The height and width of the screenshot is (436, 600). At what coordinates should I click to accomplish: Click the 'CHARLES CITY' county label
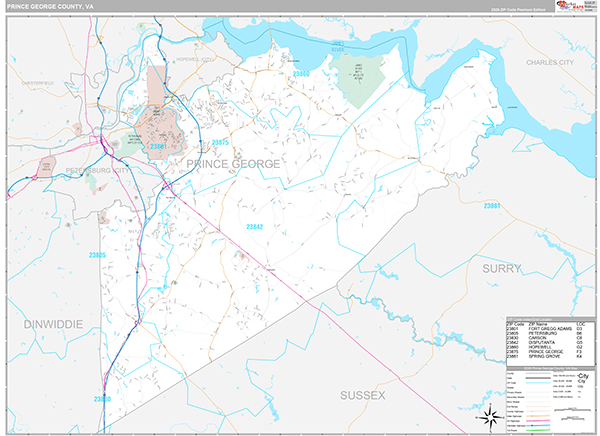click(550, 62)
